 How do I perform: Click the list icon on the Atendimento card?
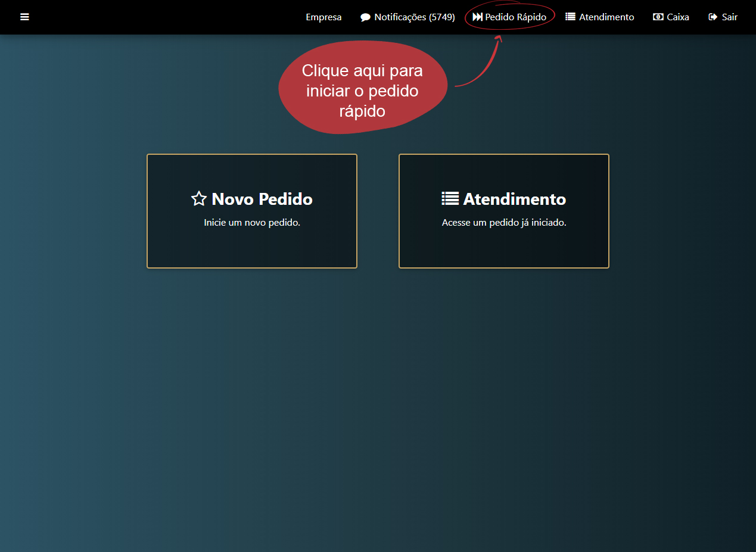point(450,199)
